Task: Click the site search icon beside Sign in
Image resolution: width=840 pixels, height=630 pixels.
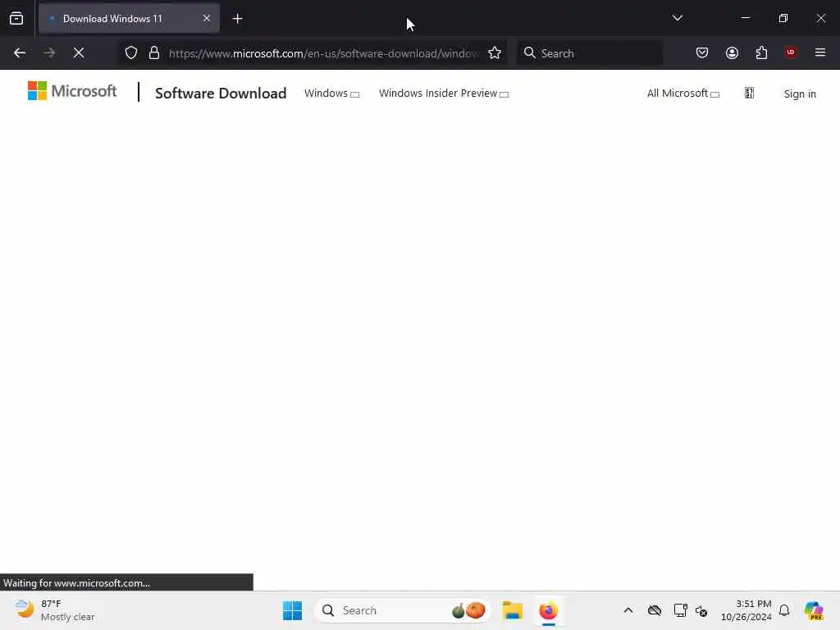Action: click(750, 94)
